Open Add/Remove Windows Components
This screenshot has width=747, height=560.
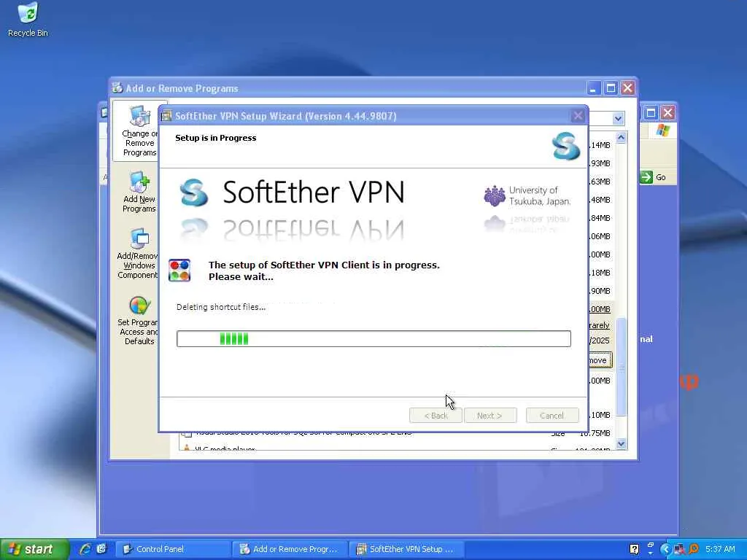click(x=138, y=253)
